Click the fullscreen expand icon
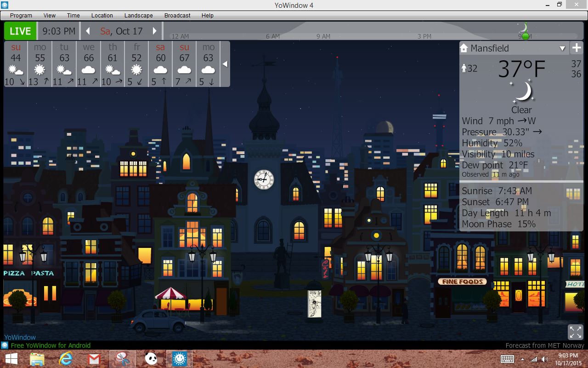Screen dimensions: 588x368 [575, 332]
